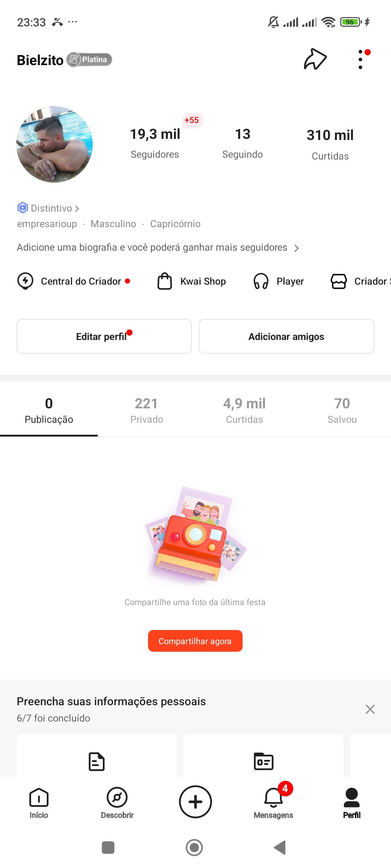Image resolution: width=391 pixels, height=868 pixels.
Task: Expand the Distintivo badge chevron
Action: (x=76, y=208)
